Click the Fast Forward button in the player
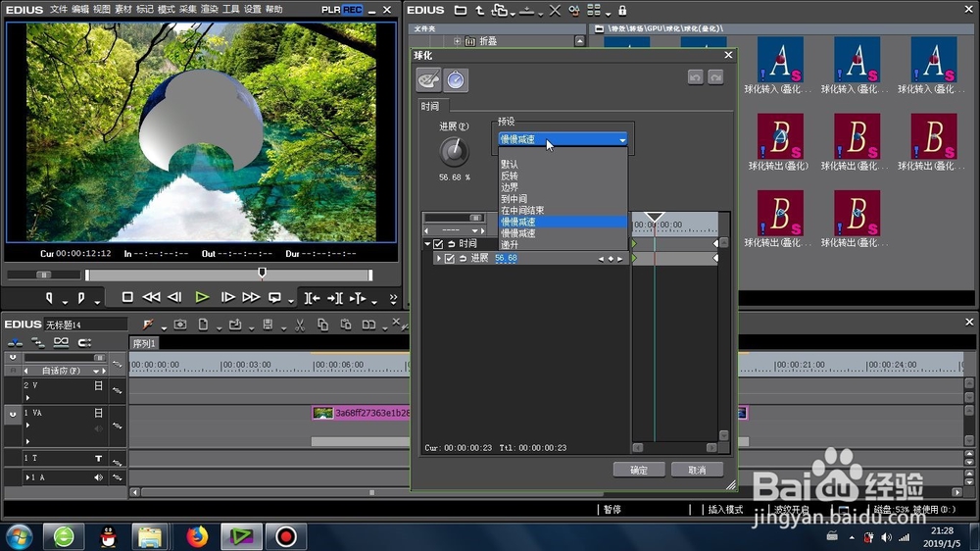 (x=251, y=298)
